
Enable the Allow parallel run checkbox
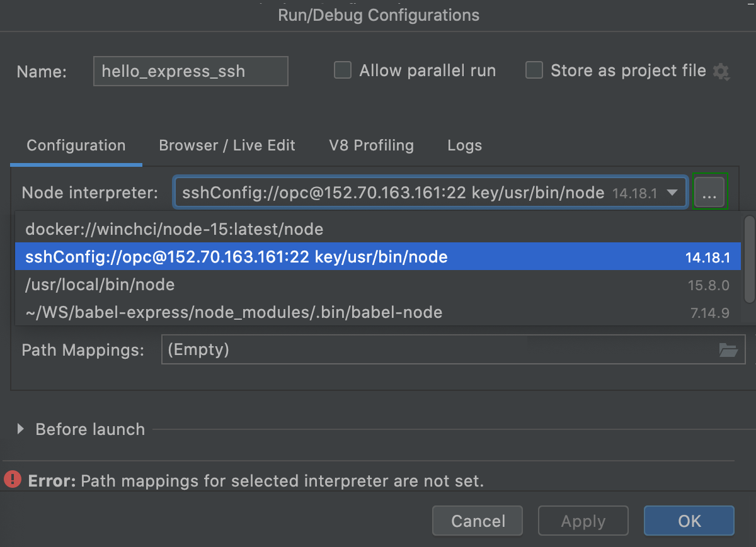pos(342,70)
